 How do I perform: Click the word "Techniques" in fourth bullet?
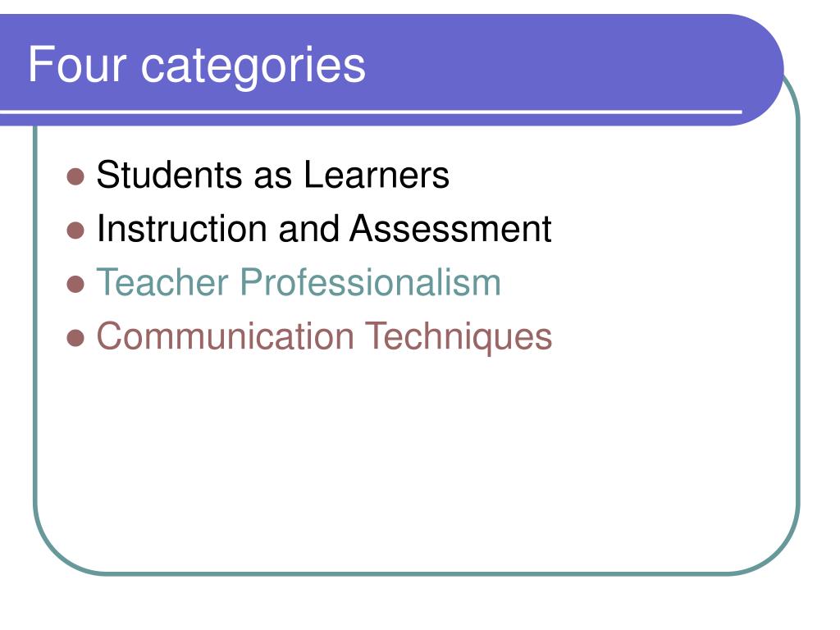[x=459, y=337]
